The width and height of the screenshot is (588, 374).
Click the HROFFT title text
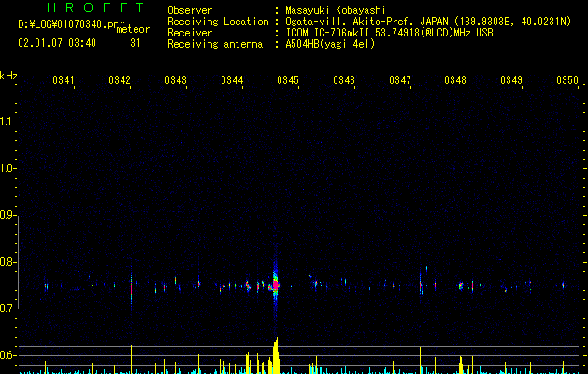(x=96, y=7)
